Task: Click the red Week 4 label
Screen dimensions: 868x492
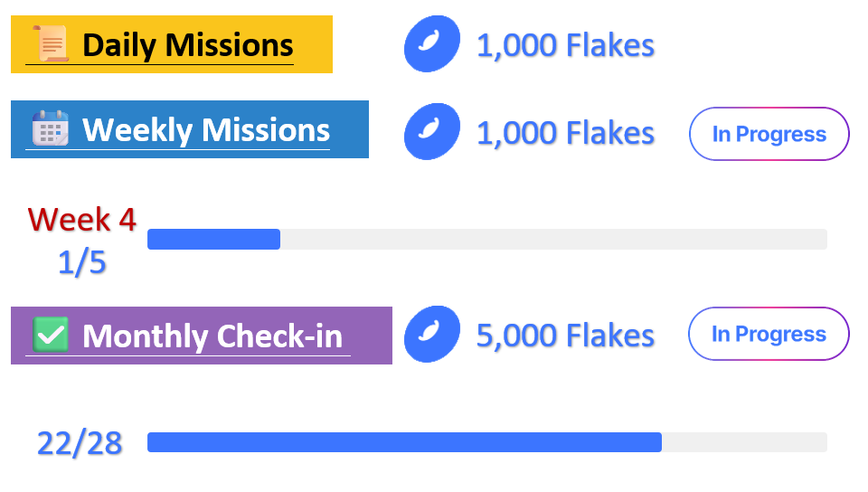Action: coord(82,219)
